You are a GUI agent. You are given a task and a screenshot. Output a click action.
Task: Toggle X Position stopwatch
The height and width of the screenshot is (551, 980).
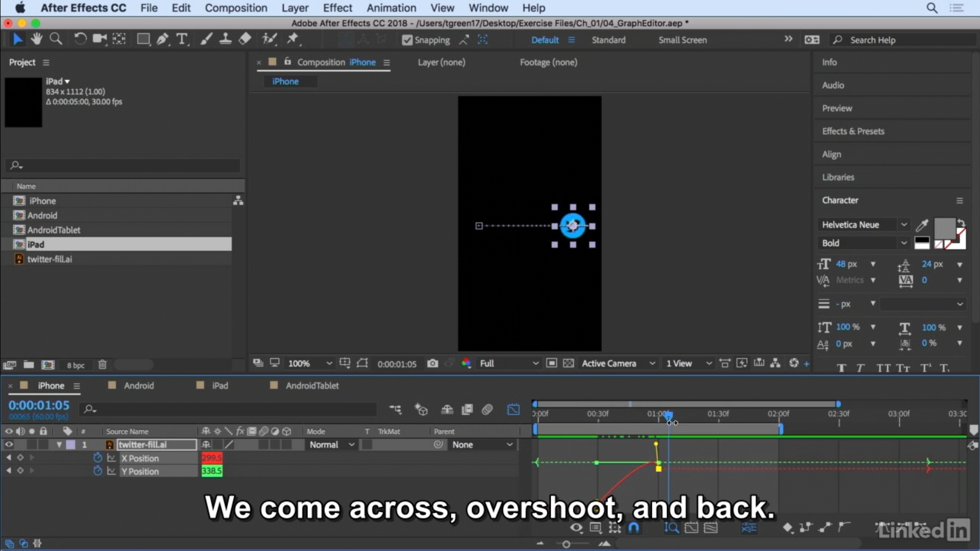(x=97, y=458)
